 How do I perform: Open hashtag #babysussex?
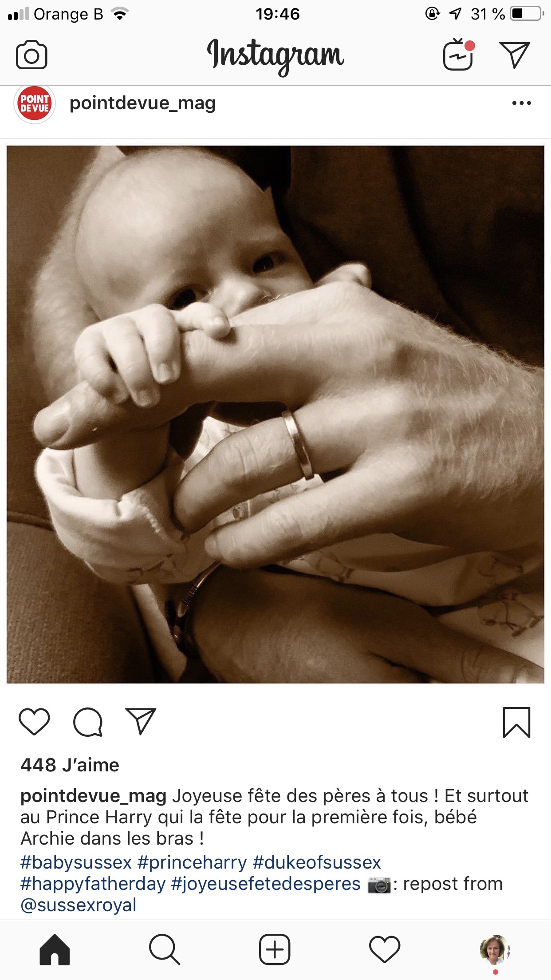[x=76, y=862]
